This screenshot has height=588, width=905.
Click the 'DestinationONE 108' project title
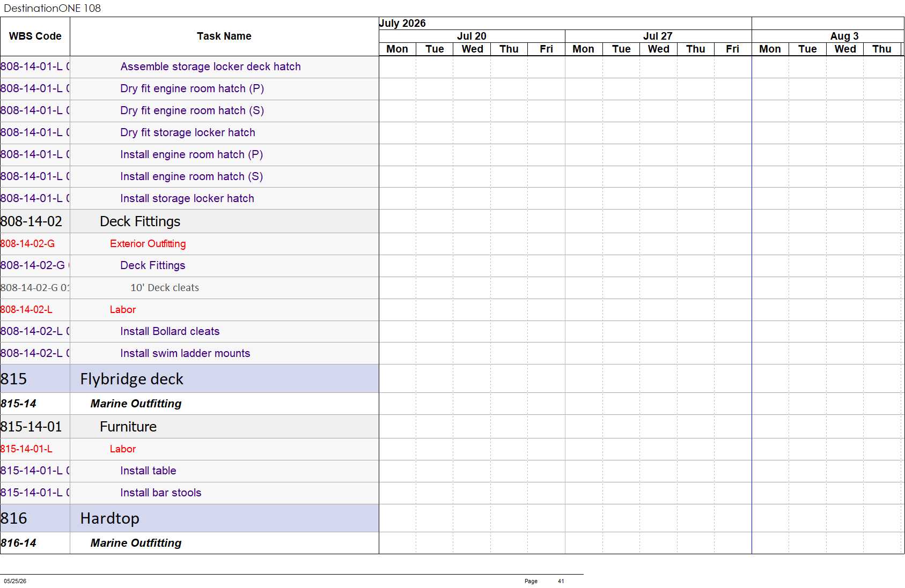click(52, 8)
